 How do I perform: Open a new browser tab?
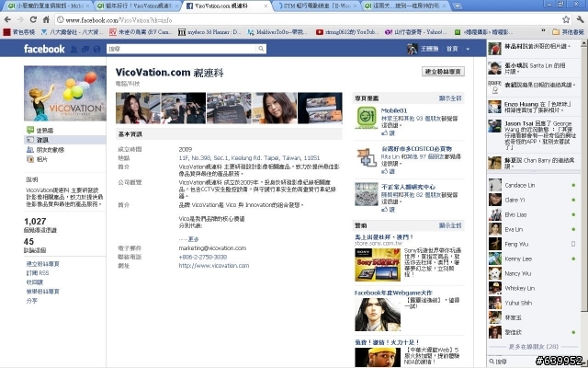[458, 6]
